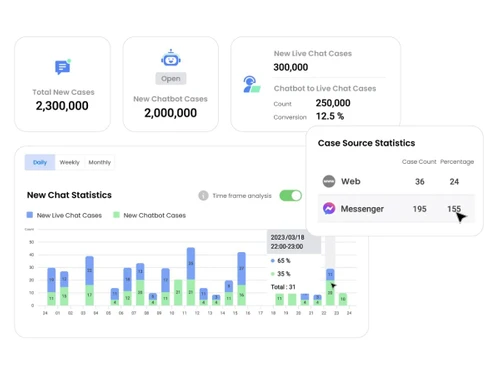Click the Case Count column header

[419, 162]
